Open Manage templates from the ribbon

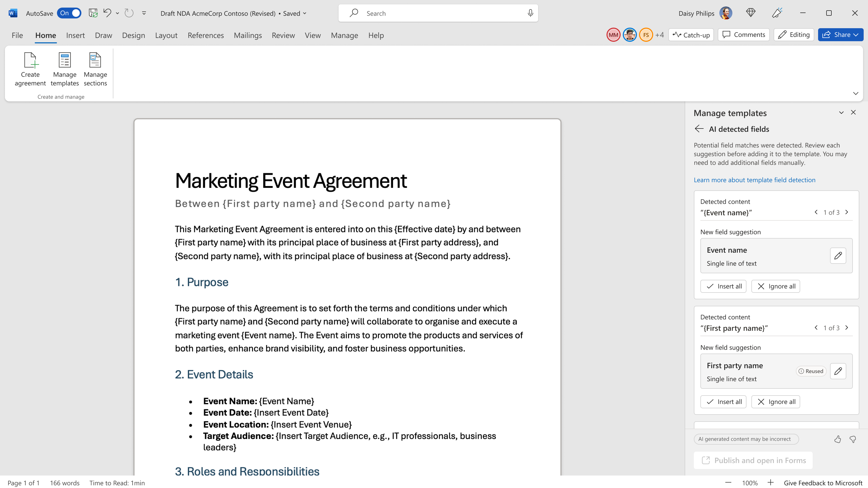[x=65, y=69]
